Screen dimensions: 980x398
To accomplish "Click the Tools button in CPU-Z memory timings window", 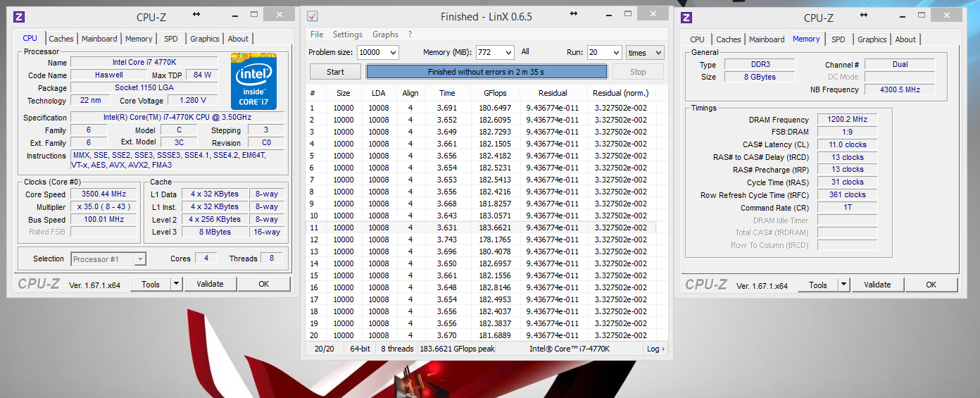I will [818, 285].
